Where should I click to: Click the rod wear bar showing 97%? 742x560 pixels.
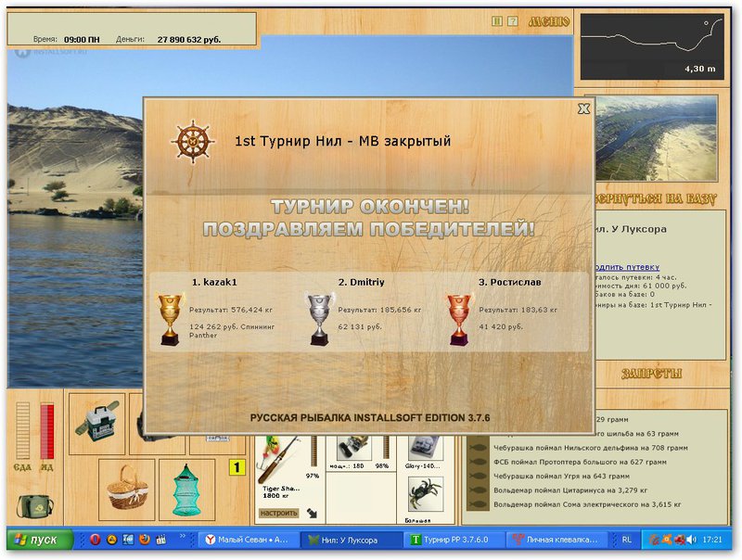313,452
